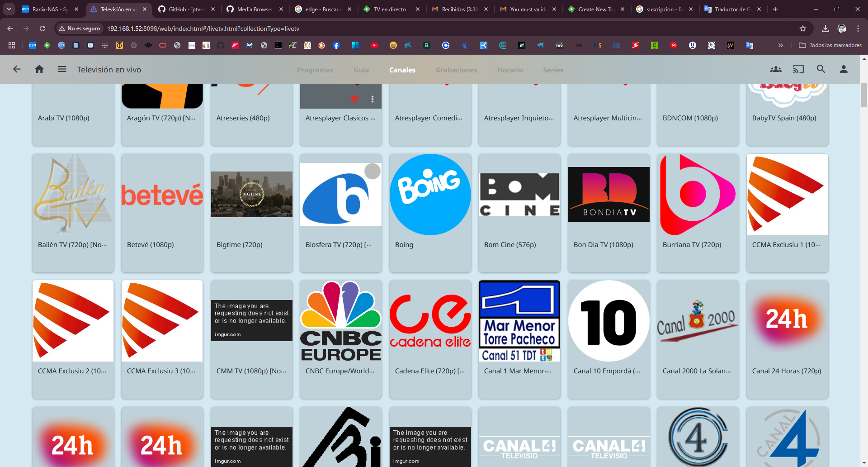Open the Grabaciones tab

coord(457,70)
